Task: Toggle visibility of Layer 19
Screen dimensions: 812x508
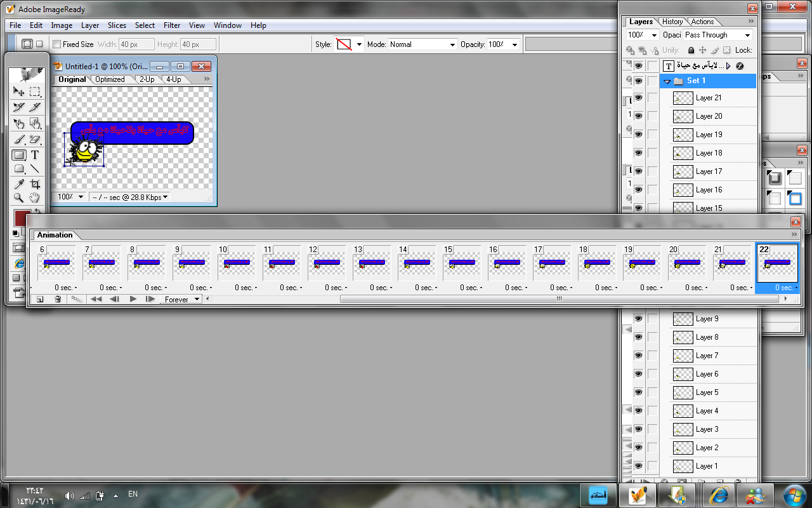Action: pyautogui.click(x=638, y=135)
